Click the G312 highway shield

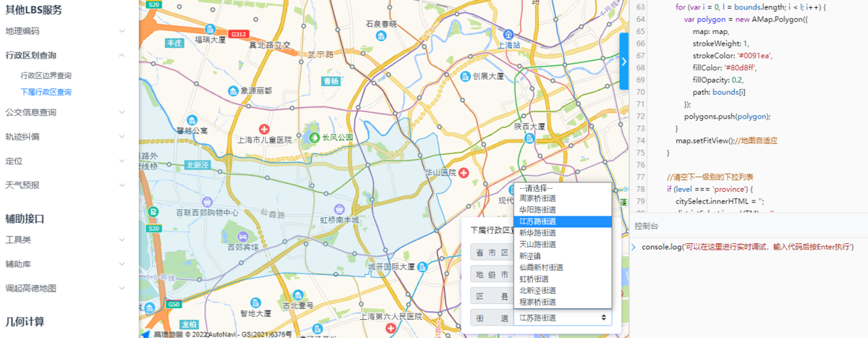238,34
